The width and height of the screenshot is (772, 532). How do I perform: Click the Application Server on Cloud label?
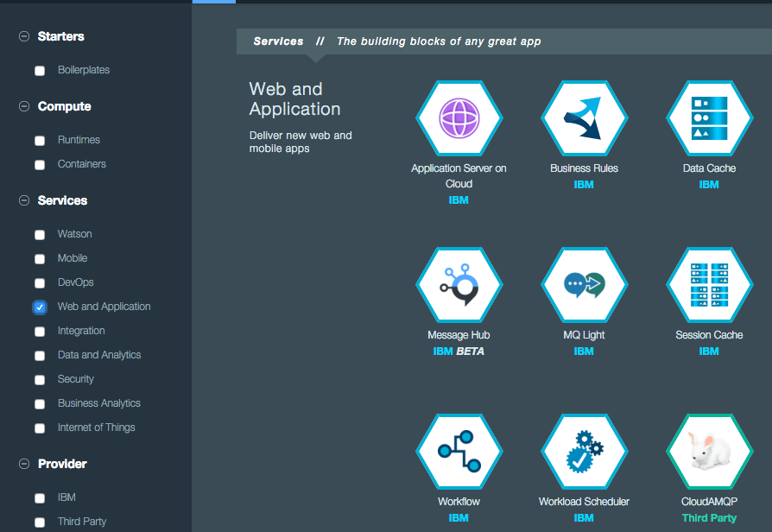(x=459, y=176)
